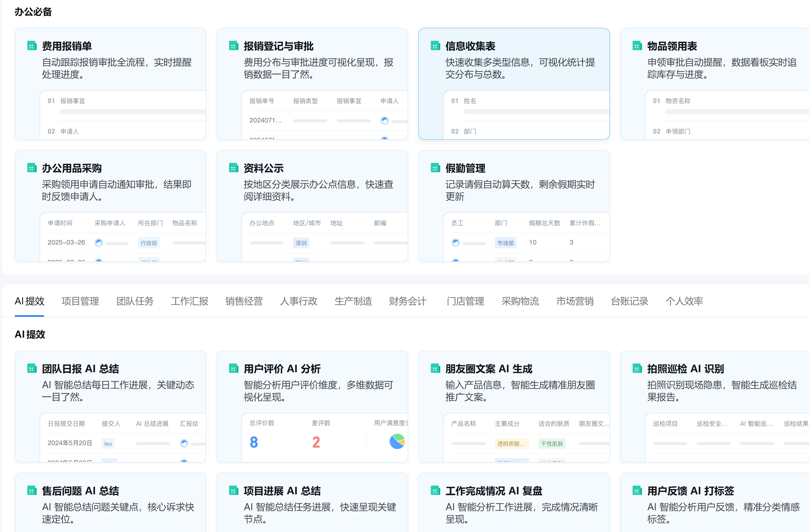Viewport: 809px width, 532px height.
Task: Click the green icon beside 信息收集表
Action: pyautogui.click(x=435, y=45)
